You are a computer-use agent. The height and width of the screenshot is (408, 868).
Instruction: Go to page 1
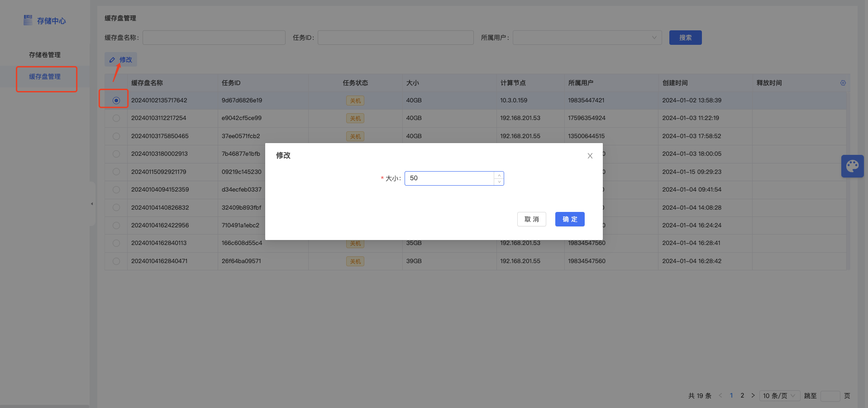pyautogui.click(x=731, y=395)
